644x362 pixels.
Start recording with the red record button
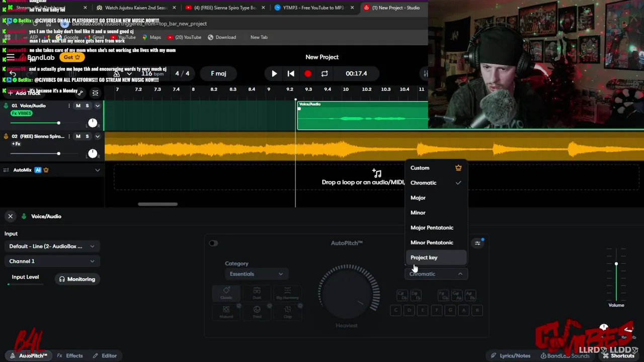tap(307, 73)
